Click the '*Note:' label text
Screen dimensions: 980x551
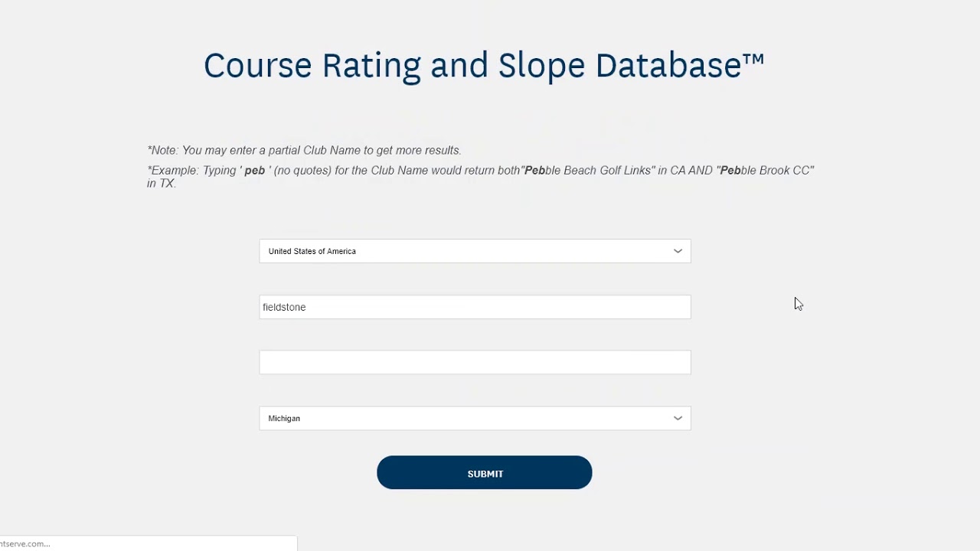pos(163,150)
